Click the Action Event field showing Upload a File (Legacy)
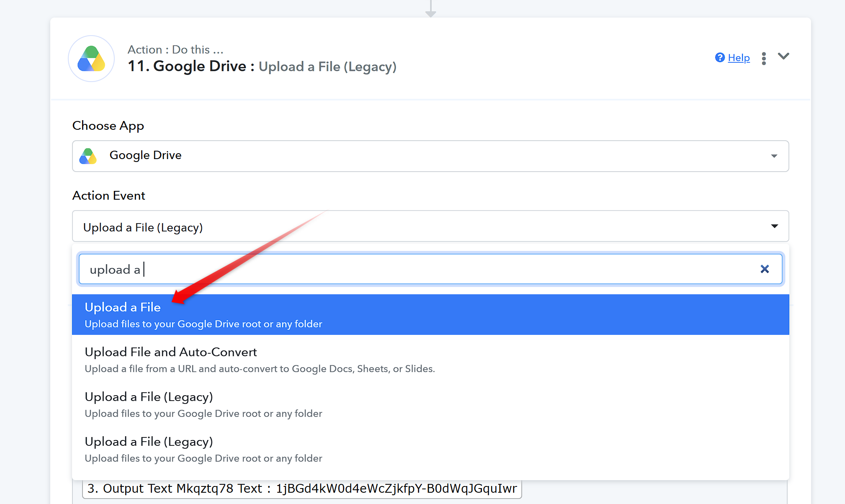 coord(430,226)
